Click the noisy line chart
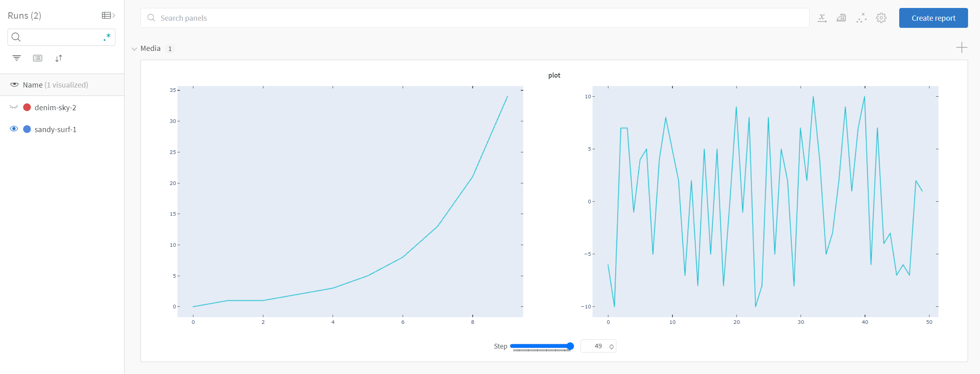The width and height of the screenshot is (980, 374). (x=765, y=201)
